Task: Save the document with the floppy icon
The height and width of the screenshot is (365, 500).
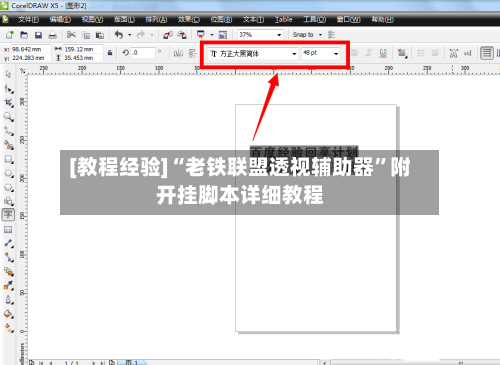Action: 38,35
